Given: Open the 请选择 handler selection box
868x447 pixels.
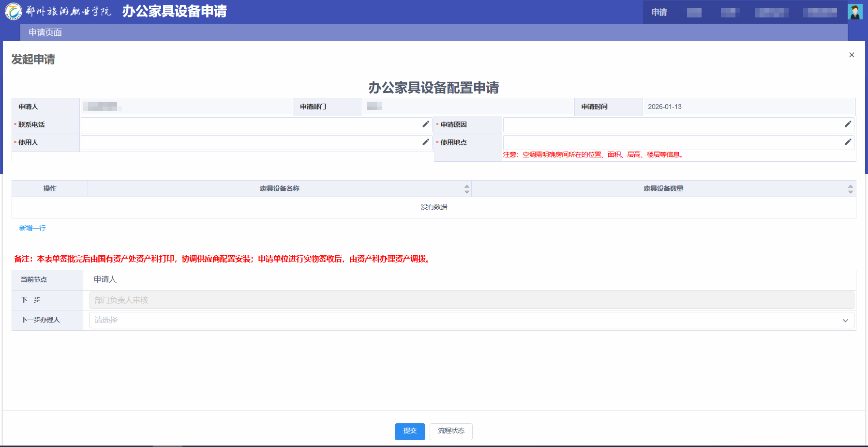Looking at the screenshot, I should (x=464, y=320).
